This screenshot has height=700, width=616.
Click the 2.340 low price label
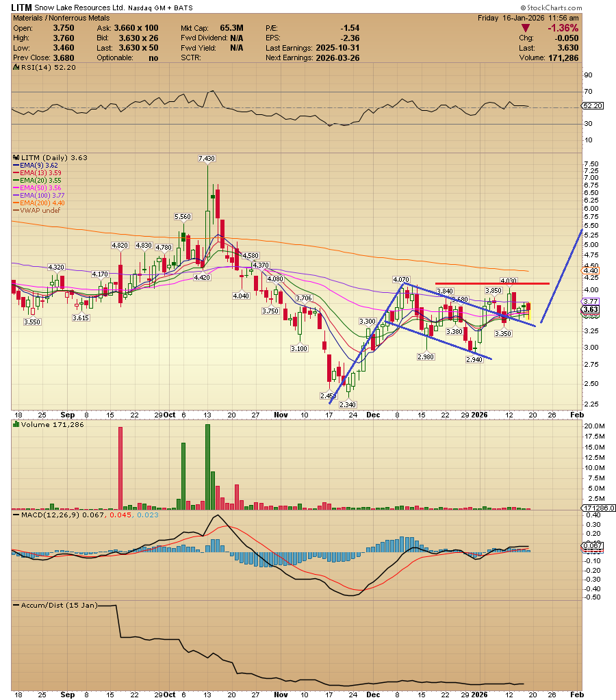click(348, 404)
